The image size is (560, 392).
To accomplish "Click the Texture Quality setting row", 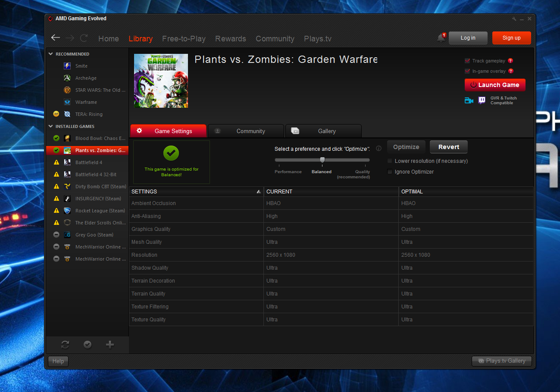I will (331, 320).
